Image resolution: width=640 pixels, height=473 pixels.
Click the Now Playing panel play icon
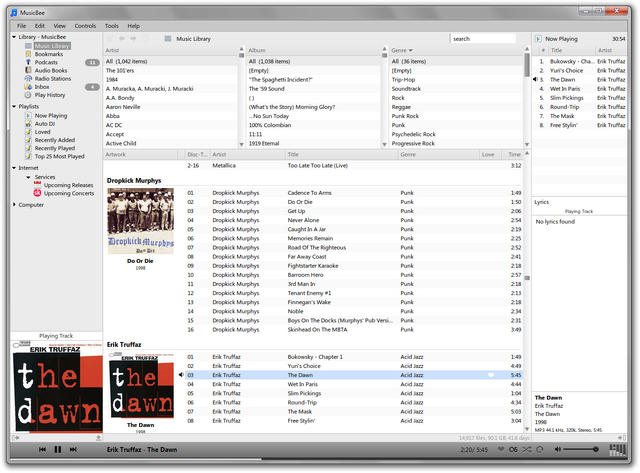pos(538,39)
